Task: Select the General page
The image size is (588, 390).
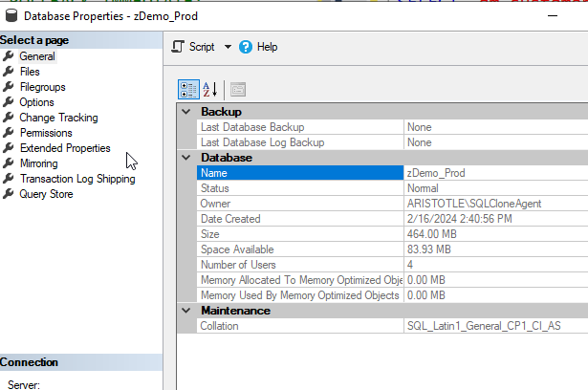Action: click(37, 56)
